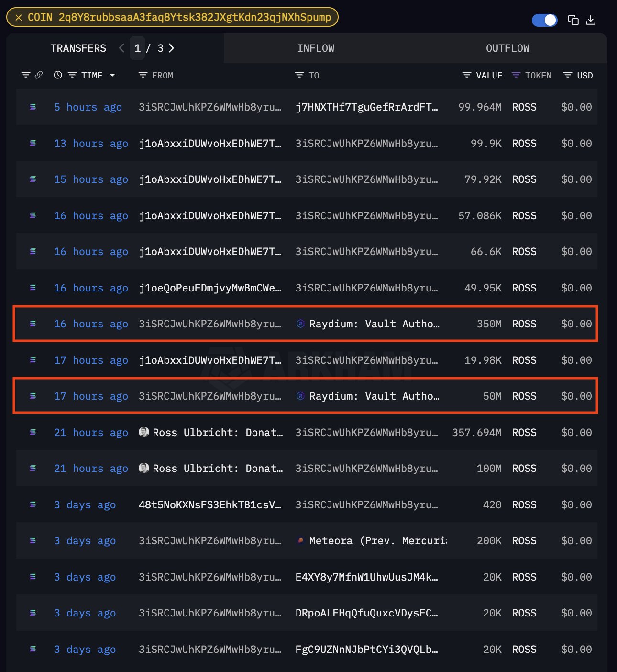
Task: Click Solana icon in the 15 hours ago row
Action: 33,179
